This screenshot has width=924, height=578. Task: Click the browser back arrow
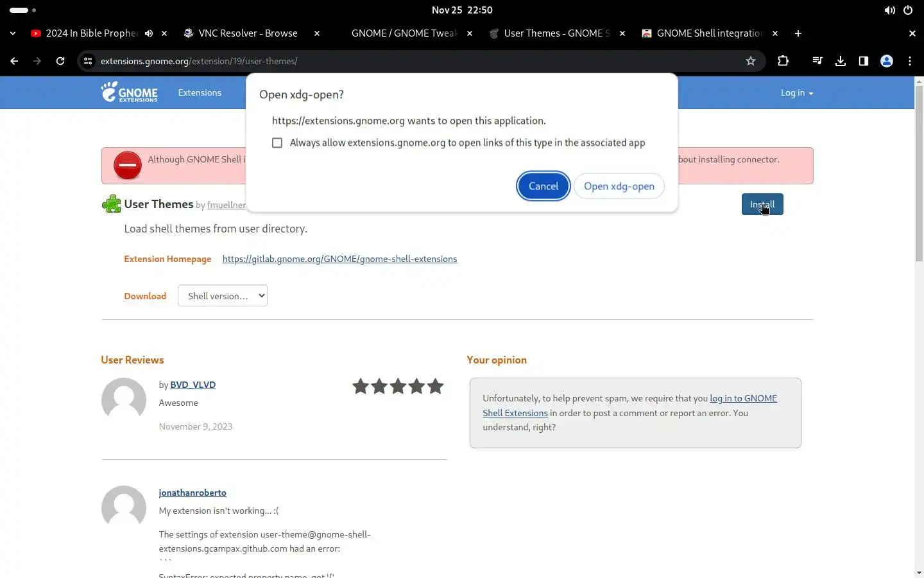(x=14, y=61)
